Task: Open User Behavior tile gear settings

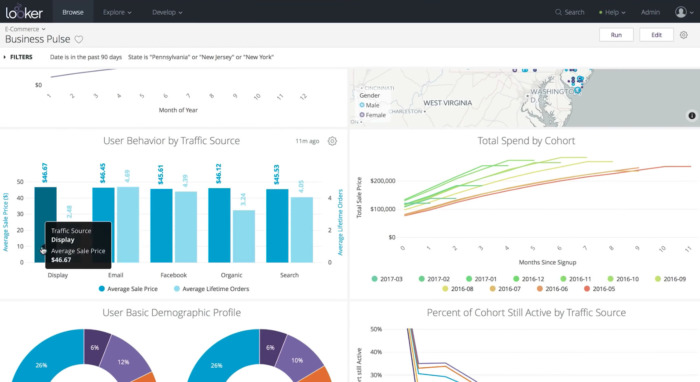Action: (x=332, y=141)
